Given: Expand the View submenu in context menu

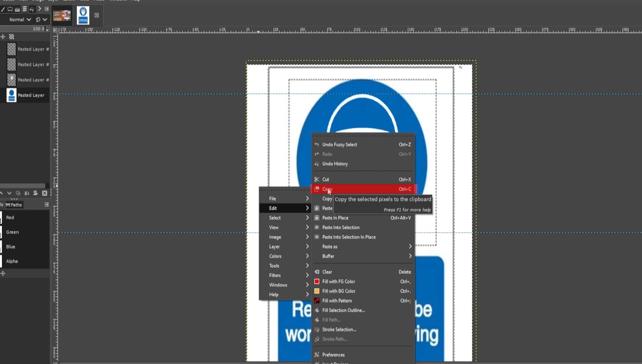Looking at the screenshot, I should (285, 227).
